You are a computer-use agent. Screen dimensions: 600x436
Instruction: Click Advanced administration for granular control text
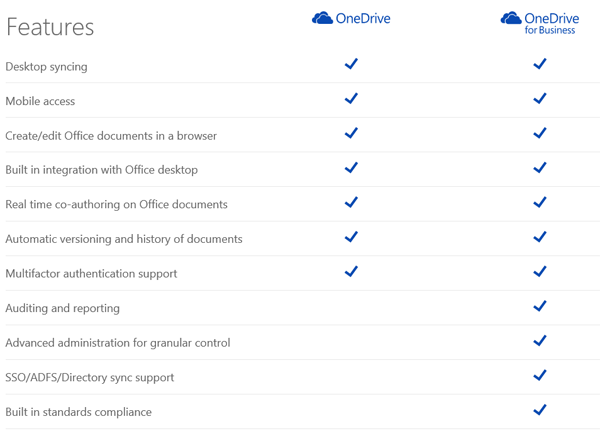point(117,343)
